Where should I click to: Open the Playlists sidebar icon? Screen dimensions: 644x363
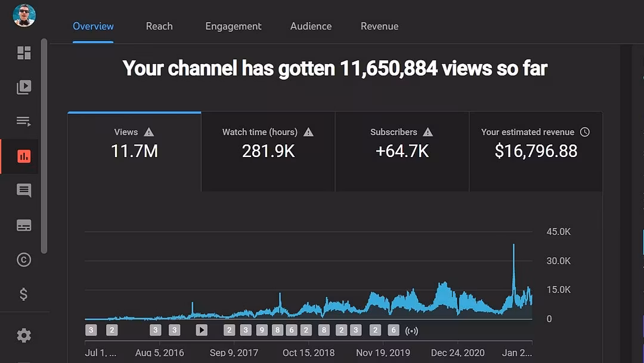click(24, 122)
